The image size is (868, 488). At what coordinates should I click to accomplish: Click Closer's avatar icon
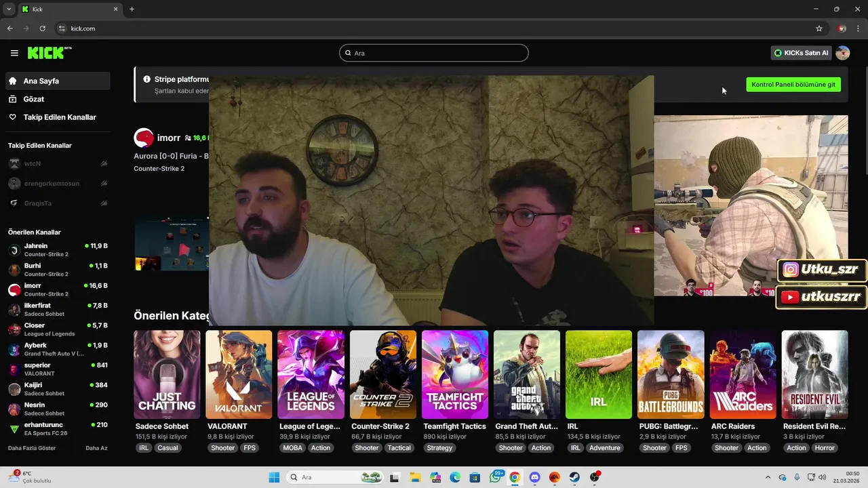(x=14, y=329)
